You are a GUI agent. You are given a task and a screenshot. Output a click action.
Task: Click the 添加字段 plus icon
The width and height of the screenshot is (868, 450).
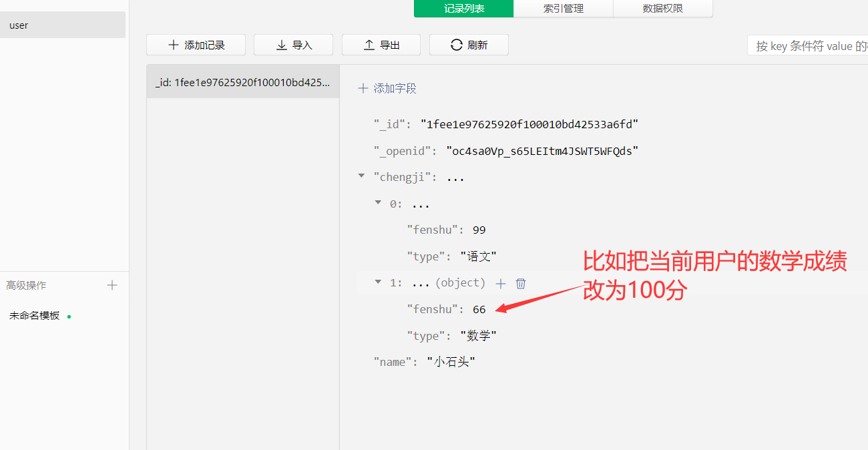click(363, 87)
